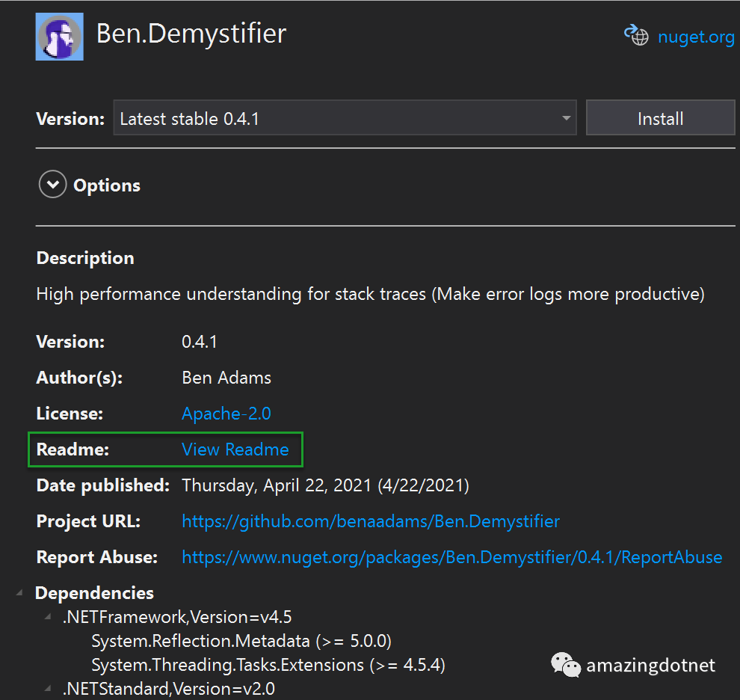Click the WeChat amazingdotnet watermark icon

[565, 665]
